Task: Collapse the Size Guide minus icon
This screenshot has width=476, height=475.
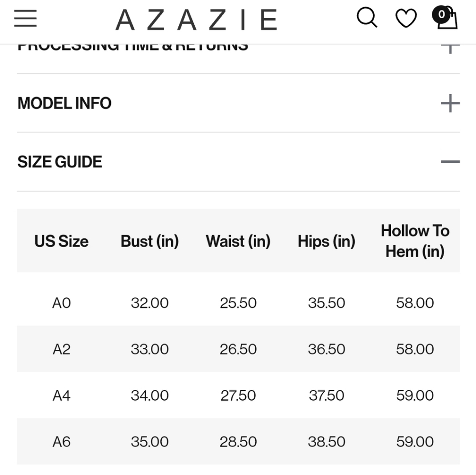Action: [x=450, y=162]
